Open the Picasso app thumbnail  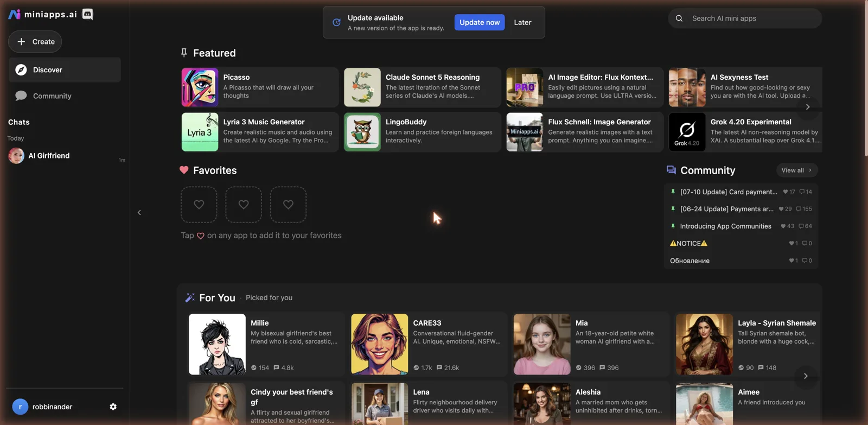(200, 87)
